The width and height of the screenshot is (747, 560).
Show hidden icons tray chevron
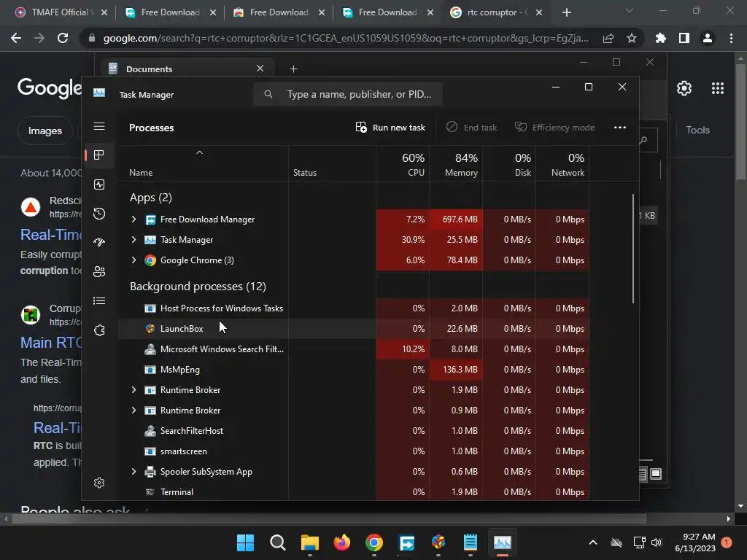click(x=592, y=542)
